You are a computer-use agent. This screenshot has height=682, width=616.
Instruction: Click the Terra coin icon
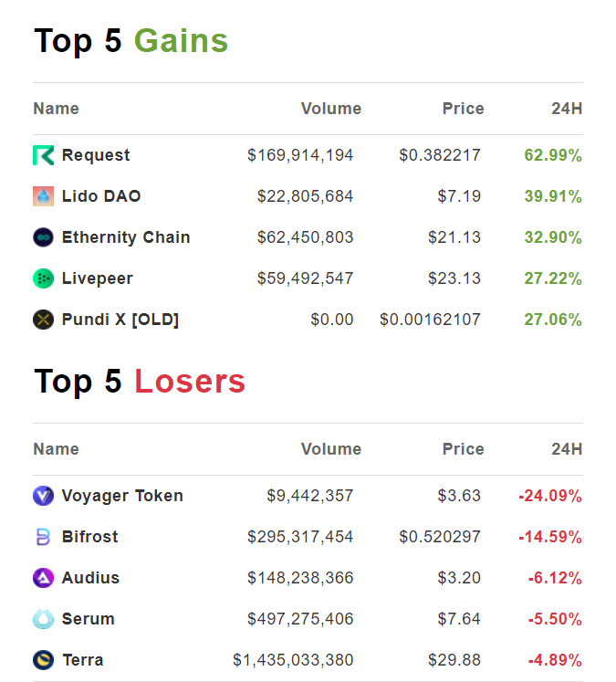tap(43, 660)
